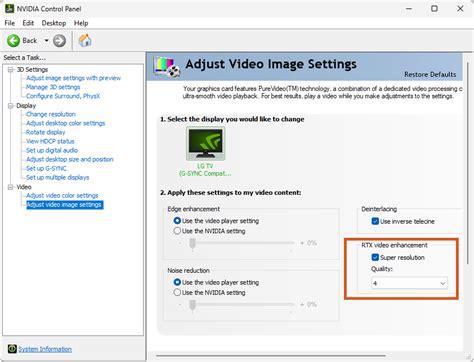This screenshot has width=474, height=362.
Task: Collapse the Video tree node
Action: (10, 187)
